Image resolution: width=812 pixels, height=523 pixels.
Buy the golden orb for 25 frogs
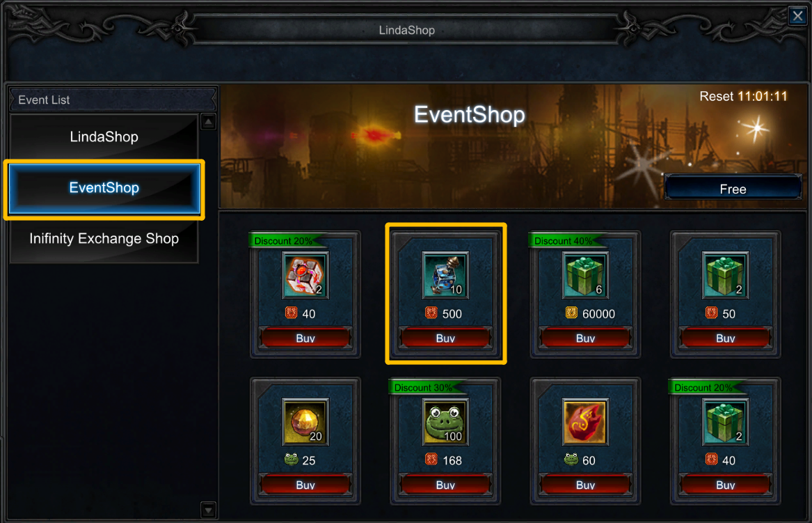point(305,485)
